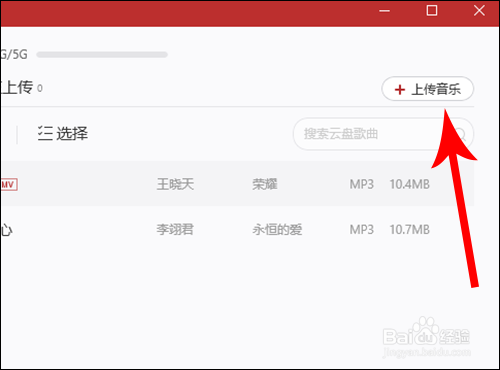
Task: Click the checklist icon beside 选择
Action: coord(45,134)
